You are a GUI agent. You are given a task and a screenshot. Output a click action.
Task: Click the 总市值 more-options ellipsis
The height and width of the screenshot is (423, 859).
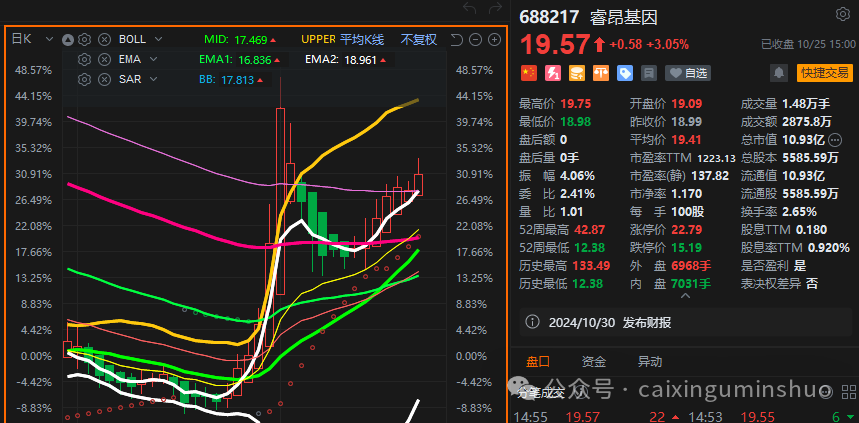(x=835, y=140)
